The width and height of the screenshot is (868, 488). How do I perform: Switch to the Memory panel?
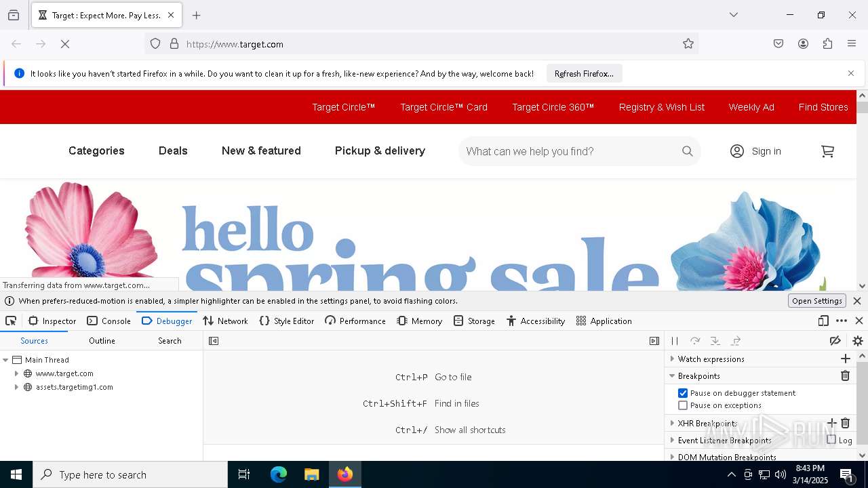point(420,321)
